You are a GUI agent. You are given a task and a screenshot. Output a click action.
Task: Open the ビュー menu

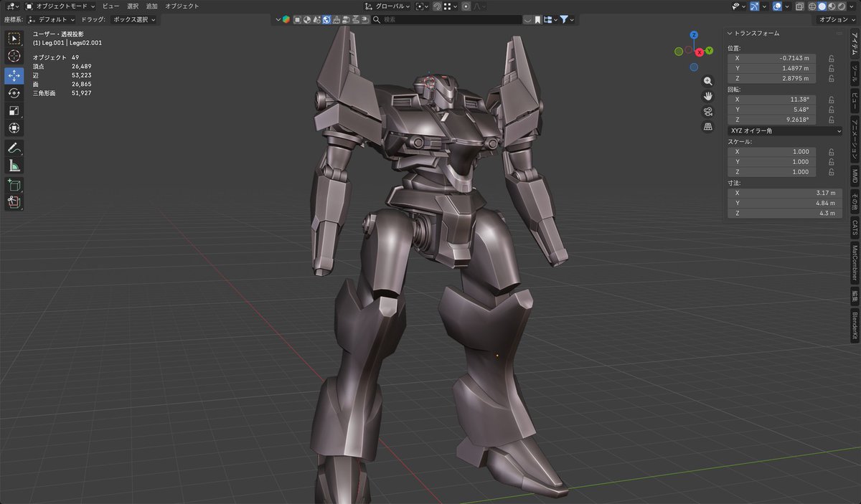[110, 6]
